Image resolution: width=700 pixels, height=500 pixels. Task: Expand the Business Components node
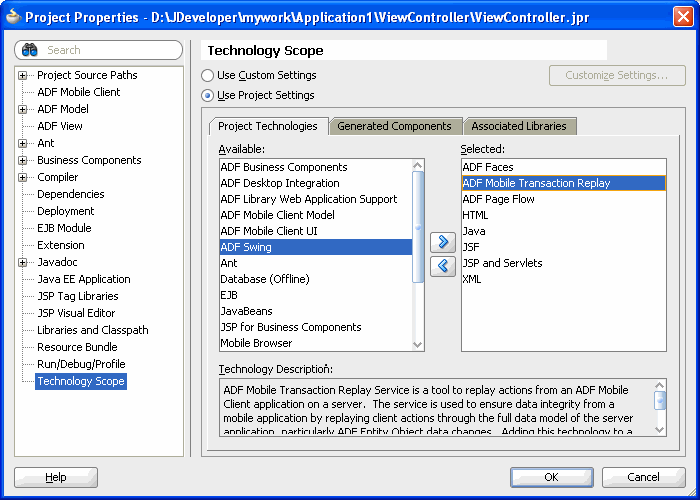click(x=22, y=160)
